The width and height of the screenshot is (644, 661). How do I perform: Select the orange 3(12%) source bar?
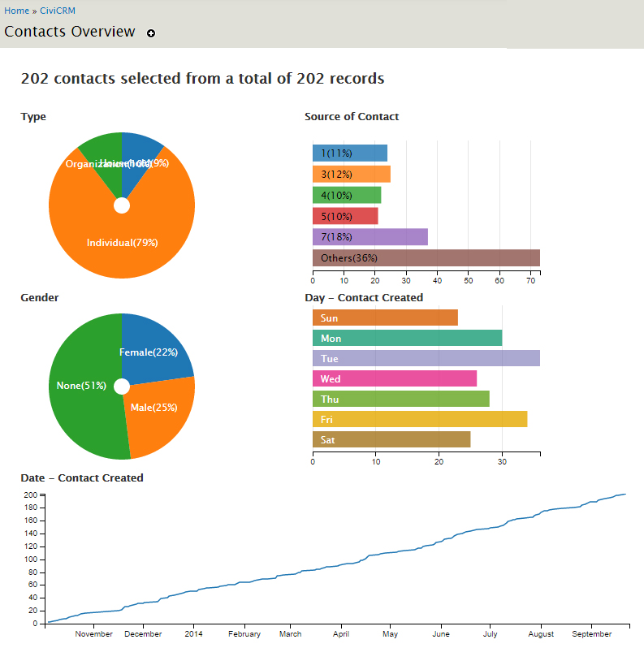click(x=351, y=174)
